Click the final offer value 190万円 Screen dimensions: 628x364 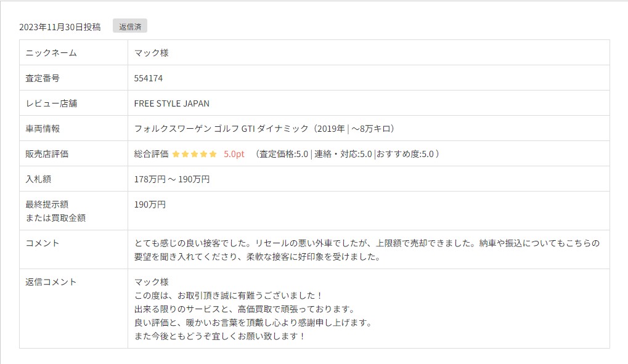pyautogui.click(x=150, y=204)
